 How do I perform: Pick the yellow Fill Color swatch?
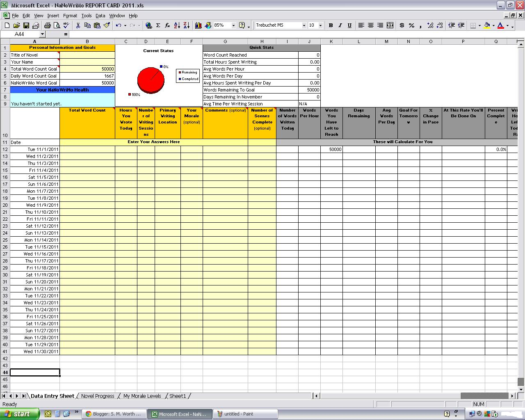pyautogui.click(x=486, y=25)
